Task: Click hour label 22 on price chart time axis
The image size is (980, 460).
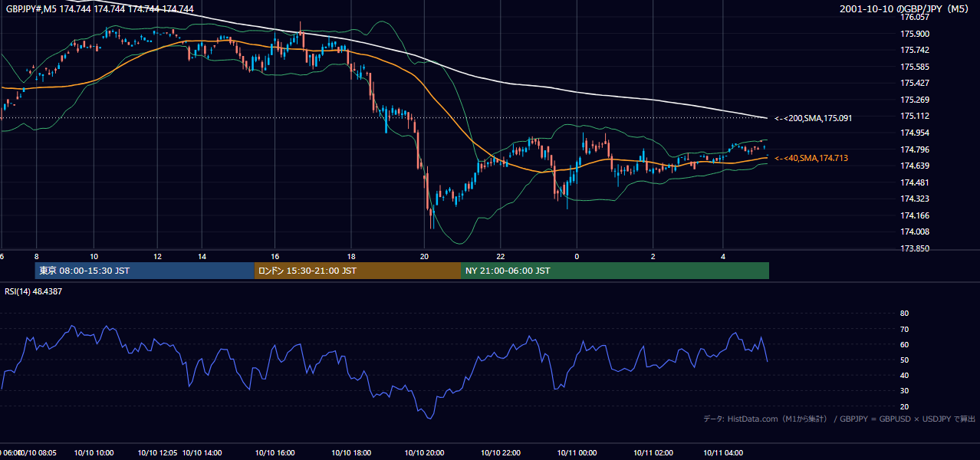Action: tap(500, 256)
